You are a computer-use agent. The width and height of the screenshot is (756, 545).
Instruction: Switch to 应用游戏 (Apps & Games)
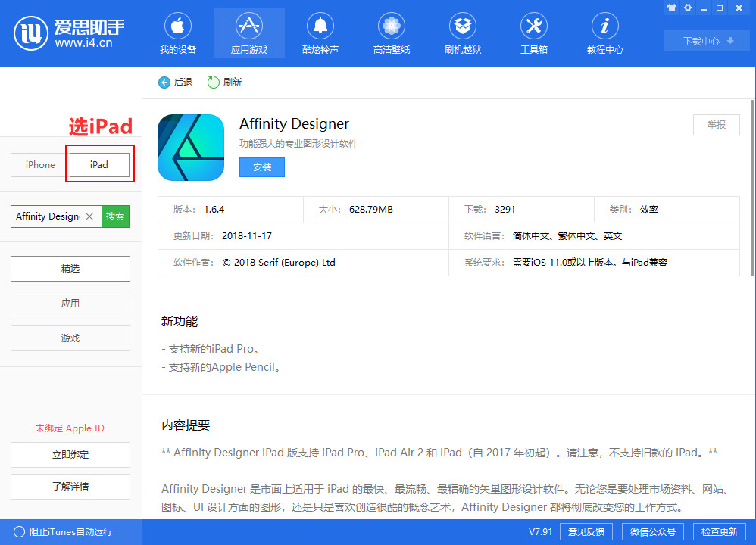[248, 33]
